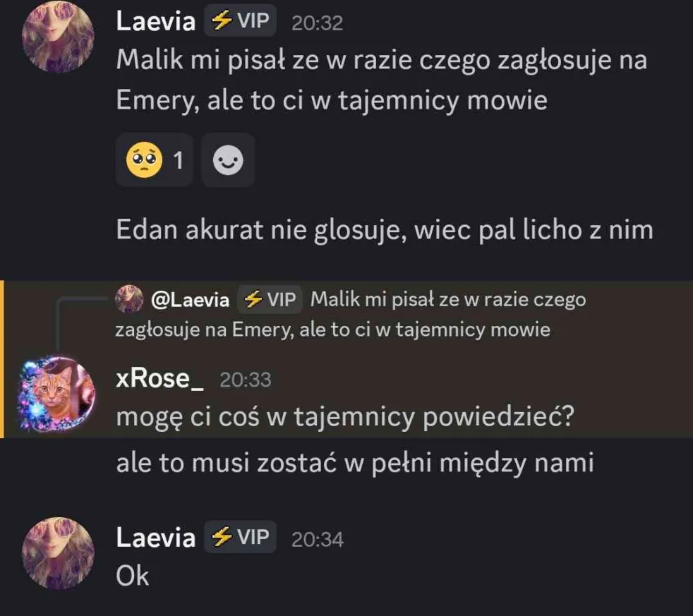Open Laevia's avatar on the 20:32 message
This screenshot has height=616, width=693.
pyautogui.click(x=58, y=36)
